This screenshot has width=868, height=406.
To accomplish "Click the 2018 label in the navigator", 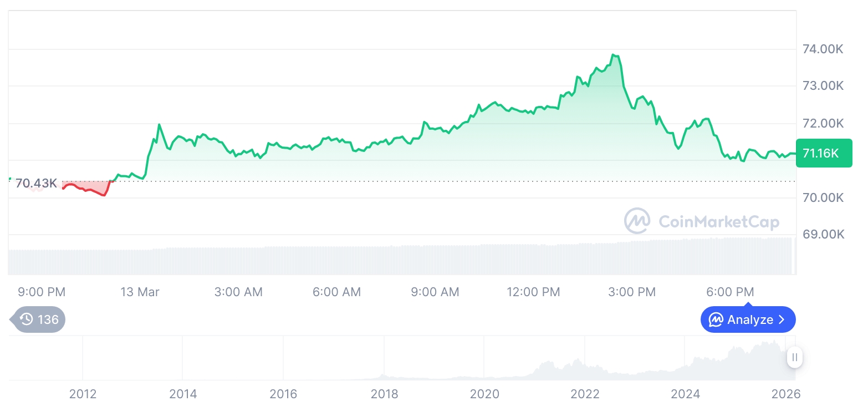I will (x=384, y=394).
